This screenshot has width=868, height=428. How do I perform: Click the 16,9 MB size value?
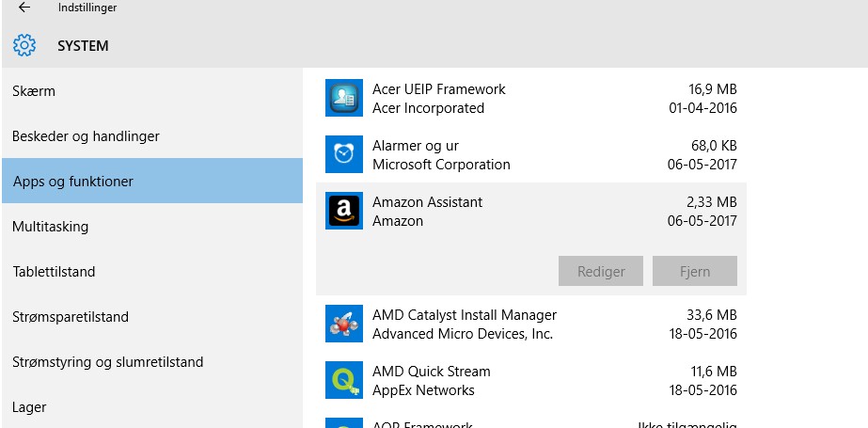coord(713,89)
